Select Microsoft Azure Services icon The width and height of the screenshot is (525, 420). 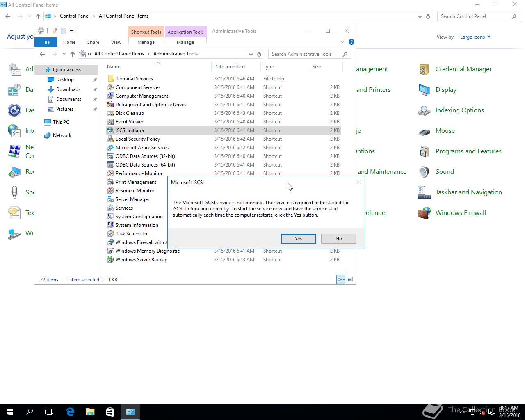click(110, 148)
